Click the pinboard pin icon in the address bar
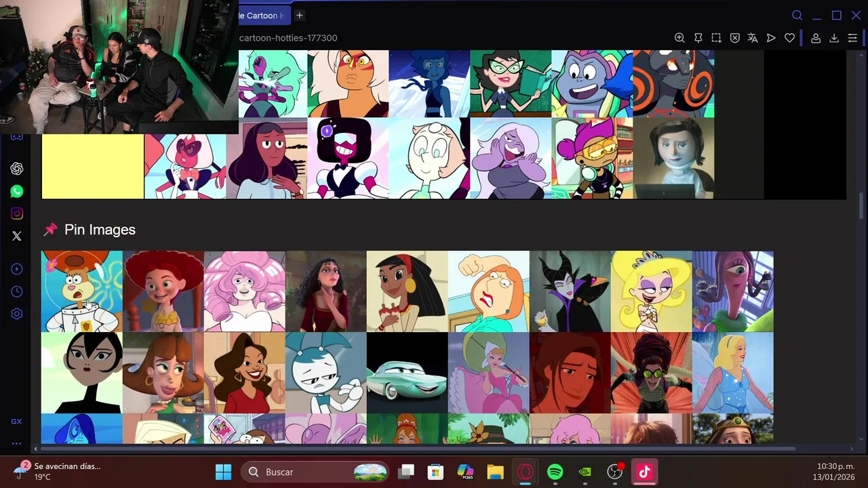This screenshot has height=488, width=868. click(x=698, y=38)
